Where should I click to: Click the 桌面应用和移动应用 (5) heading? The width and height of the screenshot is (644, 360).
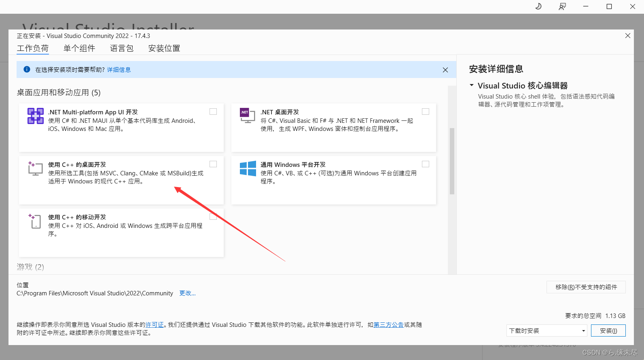[x=59, y=93]
